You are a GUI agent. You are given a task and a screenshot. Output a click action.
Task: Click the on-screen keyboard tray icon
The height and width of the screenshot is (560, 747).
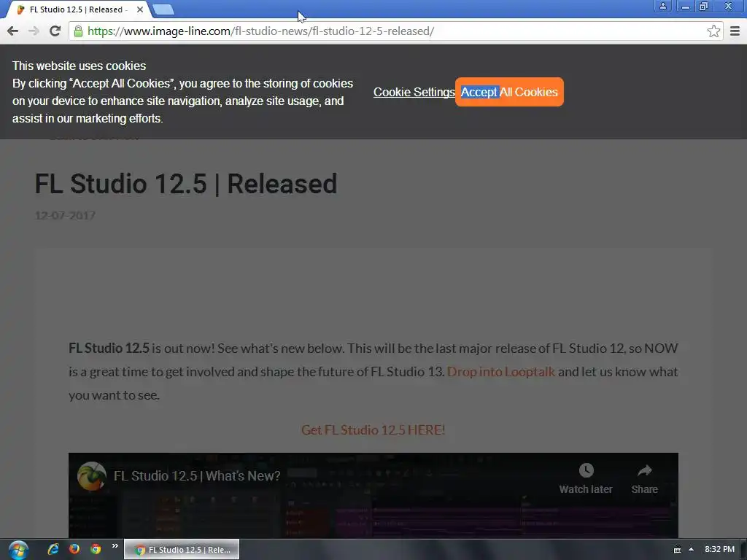(x=677, y=550)
